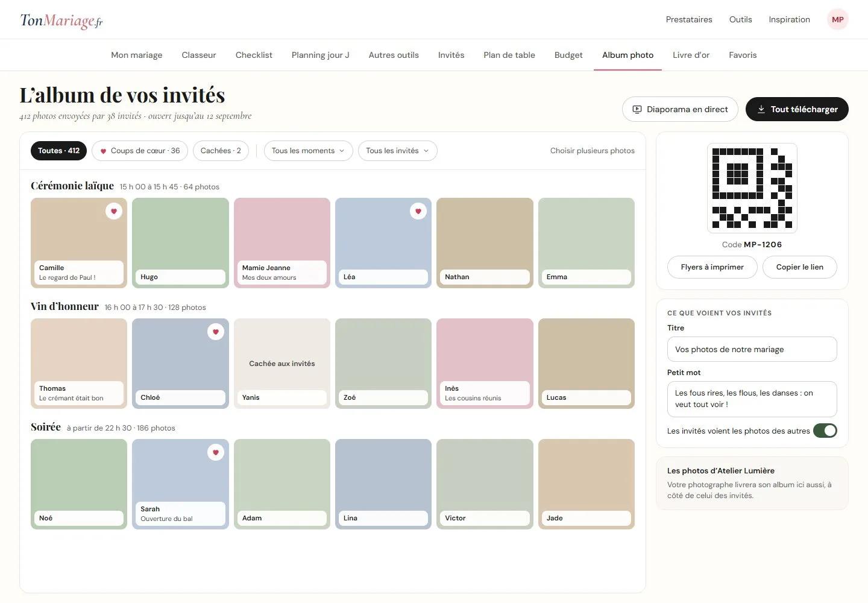Click 'Les photos d'Atelier Lumière' notice
This screenshot has height=603, width=868.
click(x=752, y=483)
